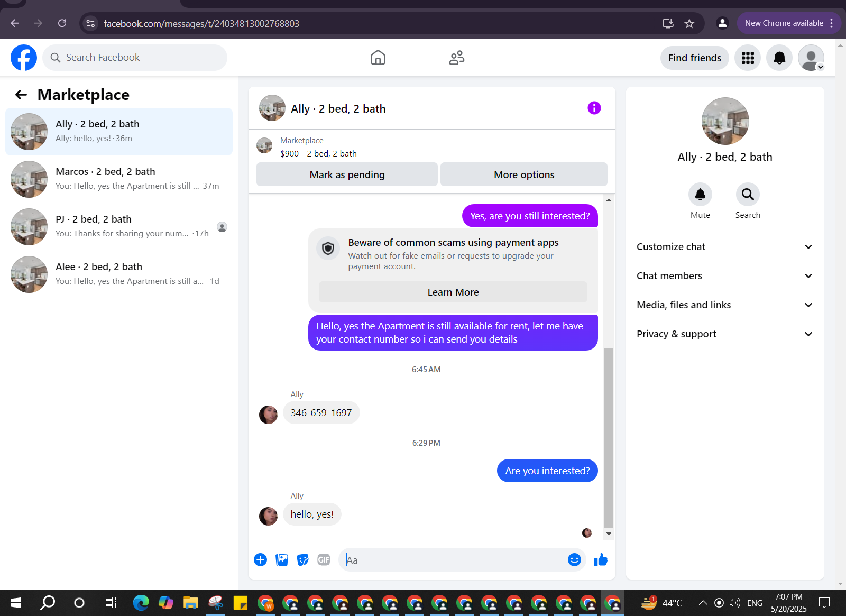The width and height of the screenshot is (846, 616).
Task: Click New Chrome available button
Action: 788,23
